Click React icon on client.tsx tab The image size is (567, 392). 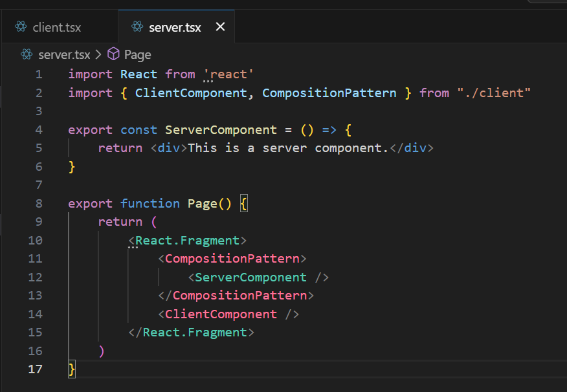21,27
